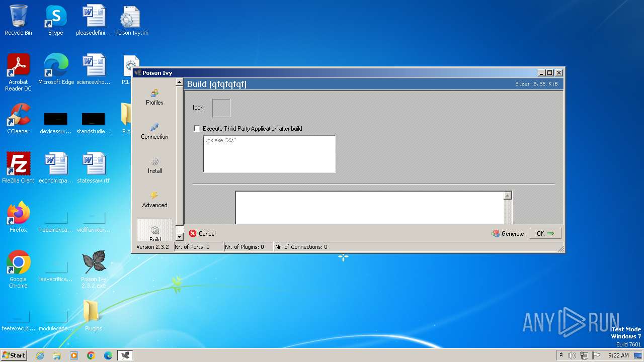Launch Chrome from the taskbar
Image resolution: width=644 pixels, height=362 pixels.
click(x=91, y=355)
